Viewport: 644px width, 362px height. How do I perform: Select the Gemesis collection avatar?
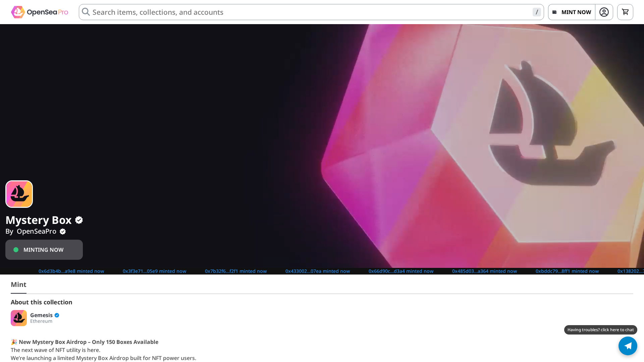[19, 318]
